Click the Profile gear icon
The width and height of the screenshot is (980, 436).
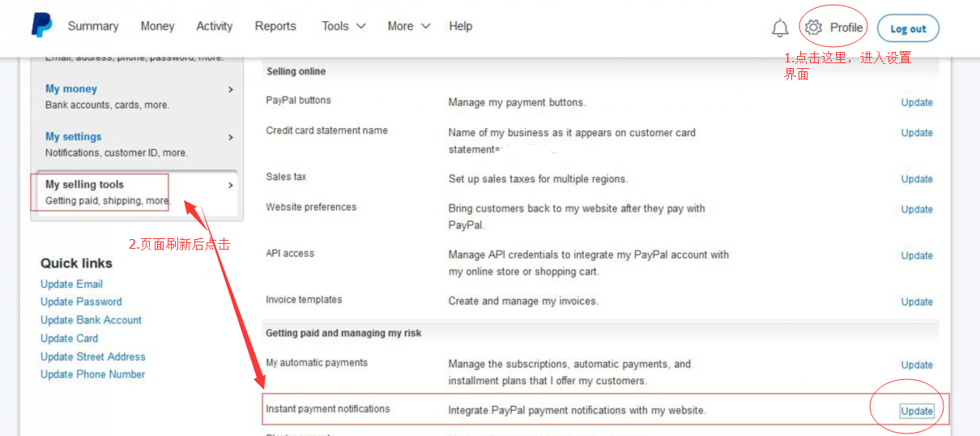click(x=813, y=28)
